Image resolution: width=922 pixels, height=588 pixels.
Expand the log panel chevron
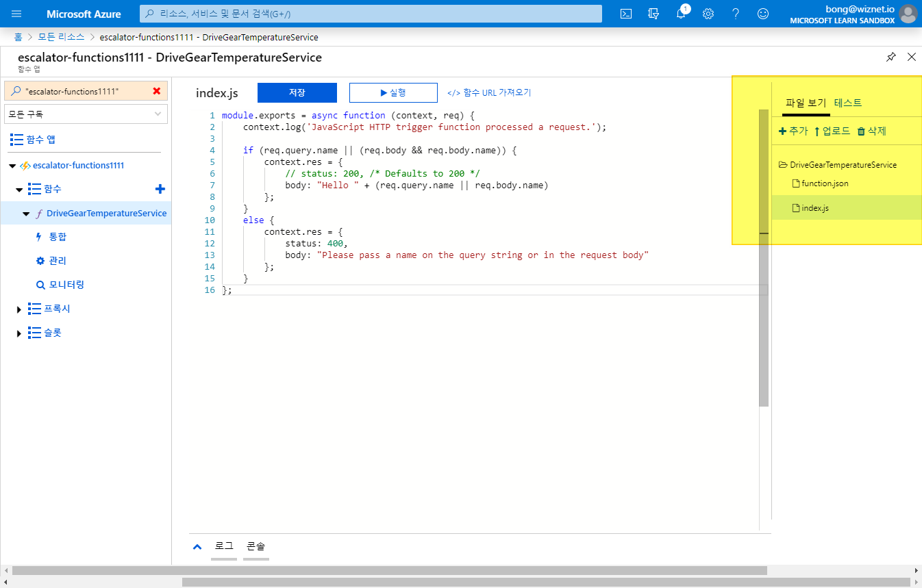[x=197, y=547]
